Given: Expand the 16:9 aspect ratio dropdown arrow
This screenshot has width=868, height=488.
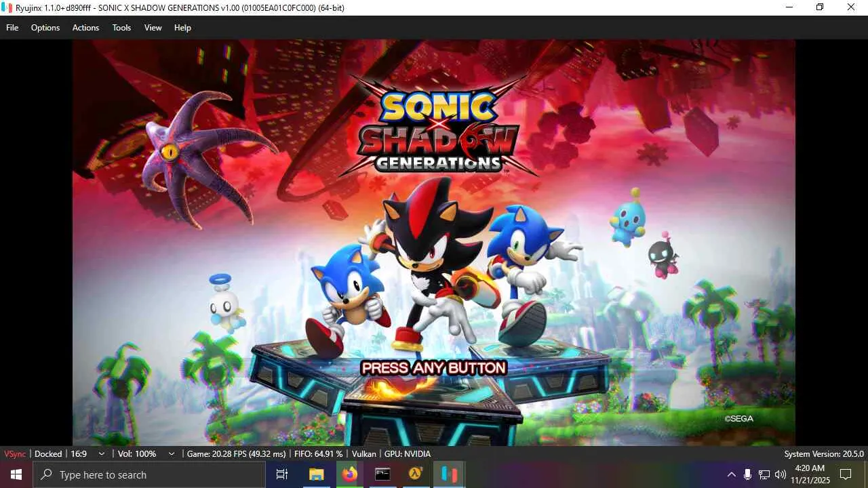Looking at the screenshot, I should pyautogui.click(x=102, y=454).
